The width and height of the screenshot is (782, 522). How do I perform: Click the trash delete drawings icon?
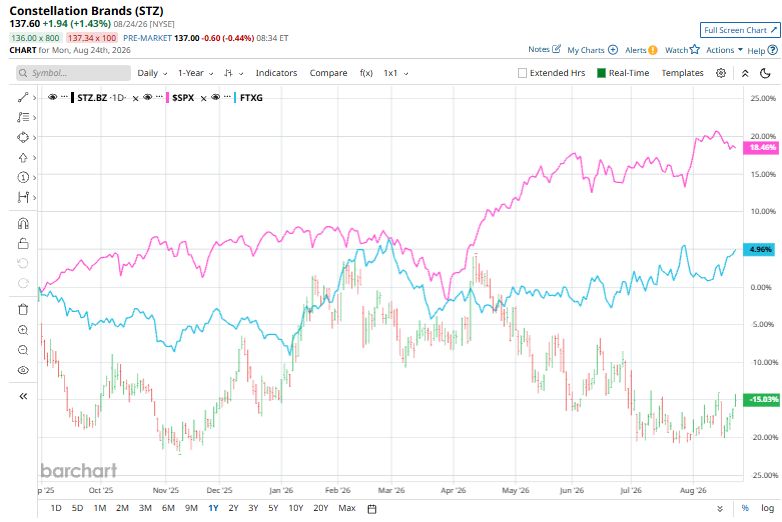23,310
